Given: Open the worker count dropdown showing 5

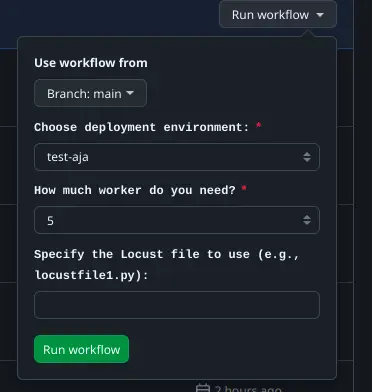Looking at the screenshot, I should pos(177,220).
